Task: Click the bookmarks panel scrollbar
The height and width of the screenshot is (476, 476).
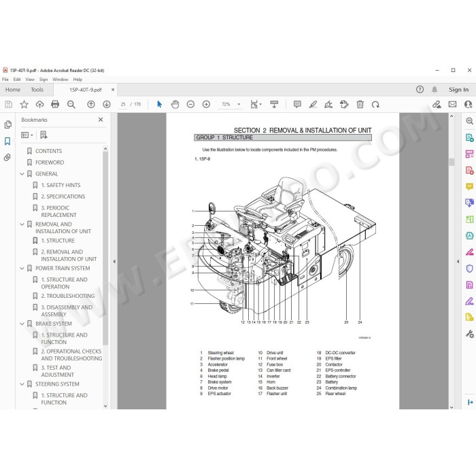Action: (105, 248)
